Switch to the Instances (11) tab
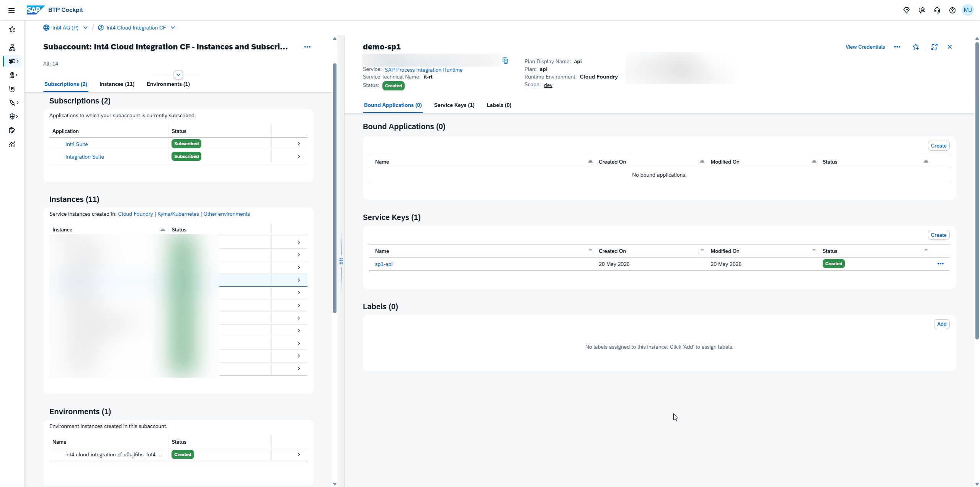Screen dimensions: 980x487 (117, 84)
